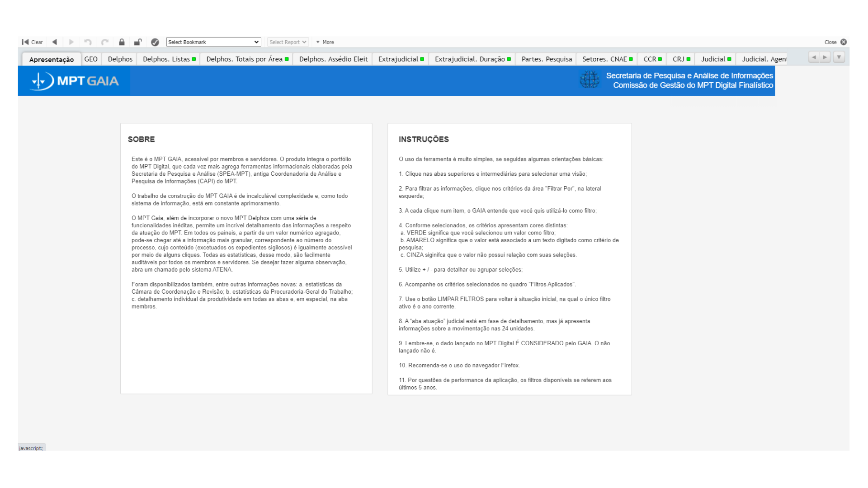Viewport: 868px width, 488px height.
Task: Click the globe logo in blue header
Action: click(x=590, y=80)
